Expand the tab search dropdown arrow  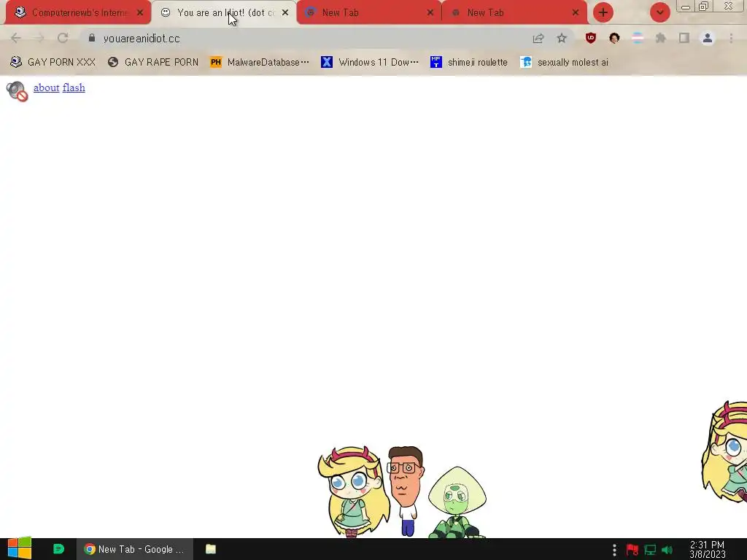[x=659, y=12]
